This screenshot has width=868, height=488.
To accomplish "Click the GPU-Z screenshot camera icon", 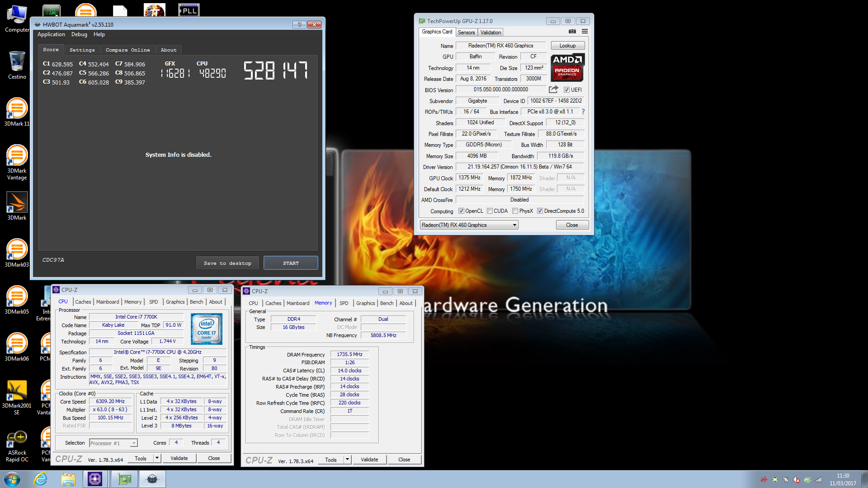I will coord(572,32).
